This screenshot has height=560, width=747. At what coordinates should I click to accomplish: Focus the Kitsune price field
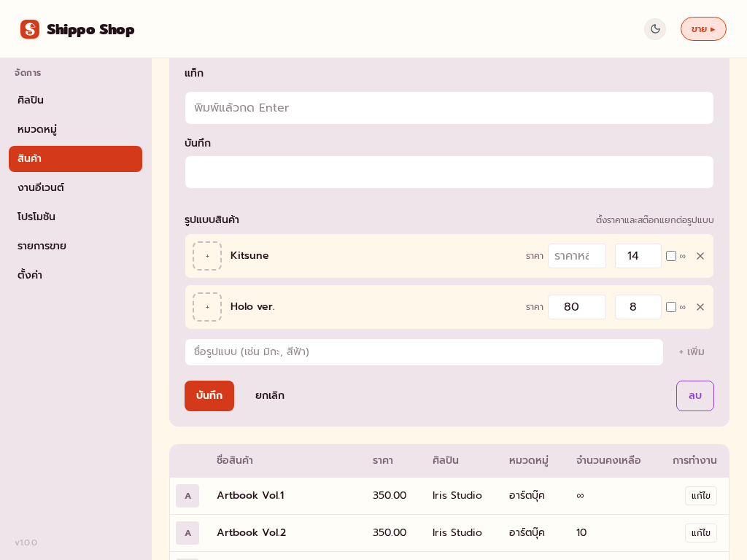[x=577, y=256]
